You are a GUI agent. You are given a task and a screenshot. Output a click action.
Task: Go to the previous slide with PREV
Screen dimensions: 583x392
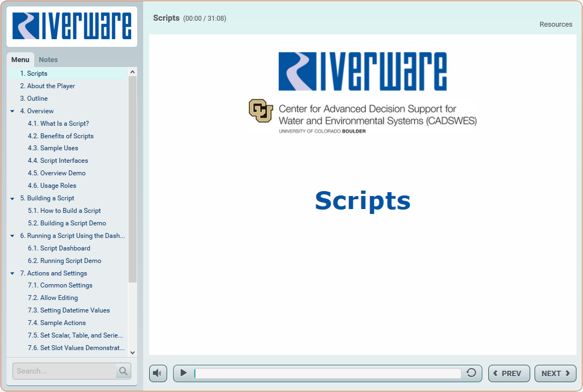(508, 373)
